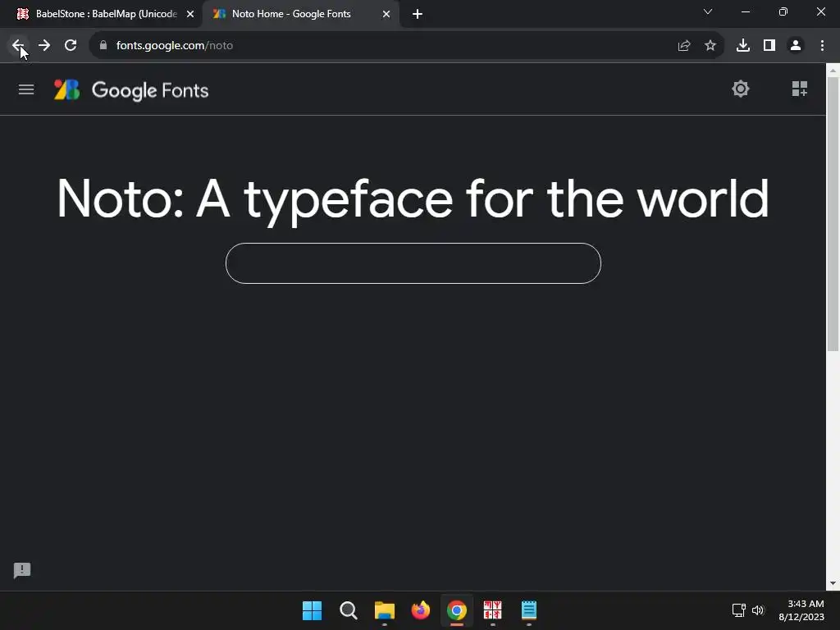The image size is (840, 630).
Task: Go back to the previous page
Action: tap(18, 46)
